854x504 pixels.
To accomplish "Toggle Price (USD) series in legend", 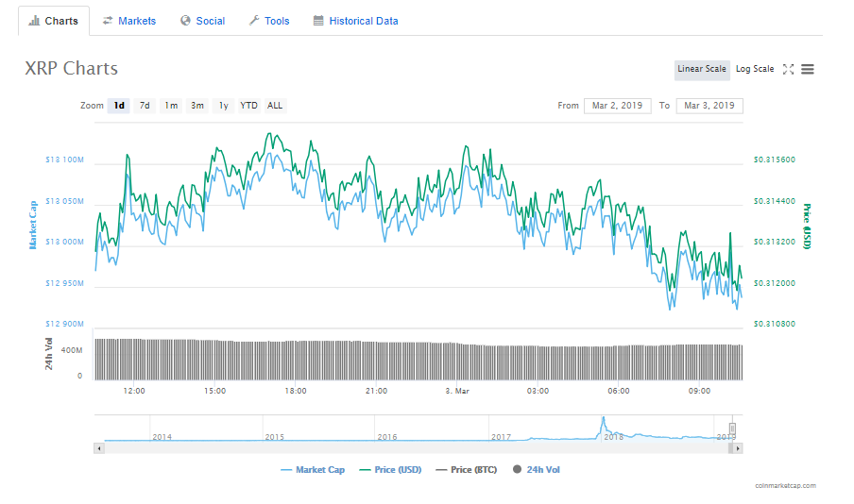I will pyautogui.click(x=390, y=470).
